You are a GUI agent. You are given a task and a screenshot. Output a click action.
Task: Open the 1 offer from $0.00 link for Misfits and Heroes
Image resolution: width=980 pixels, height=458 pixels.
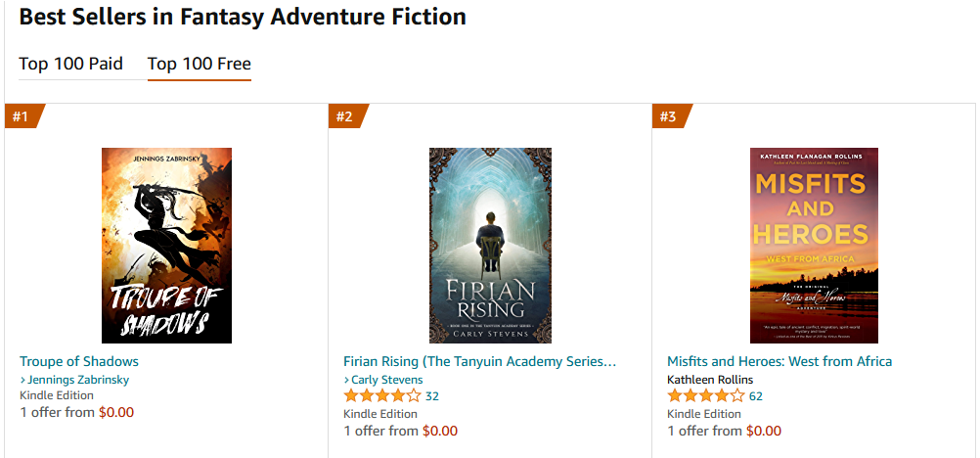pos(725,431)
